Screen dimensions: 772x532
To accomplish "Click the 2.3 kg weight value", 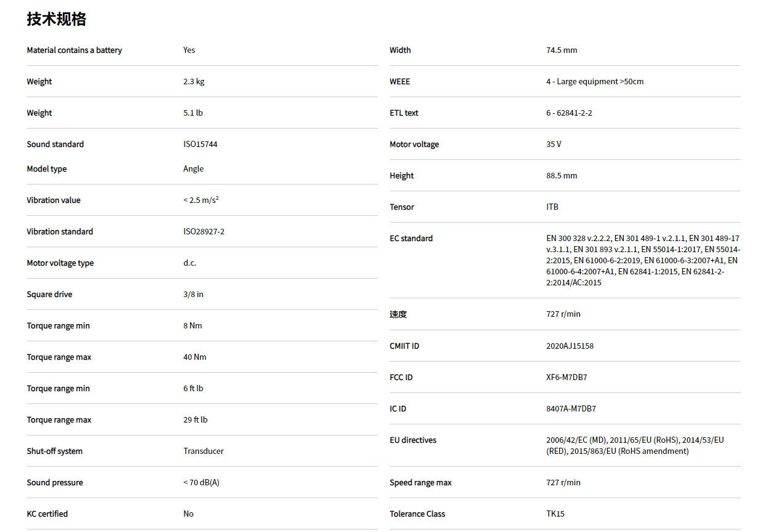I will coord(194,82).
